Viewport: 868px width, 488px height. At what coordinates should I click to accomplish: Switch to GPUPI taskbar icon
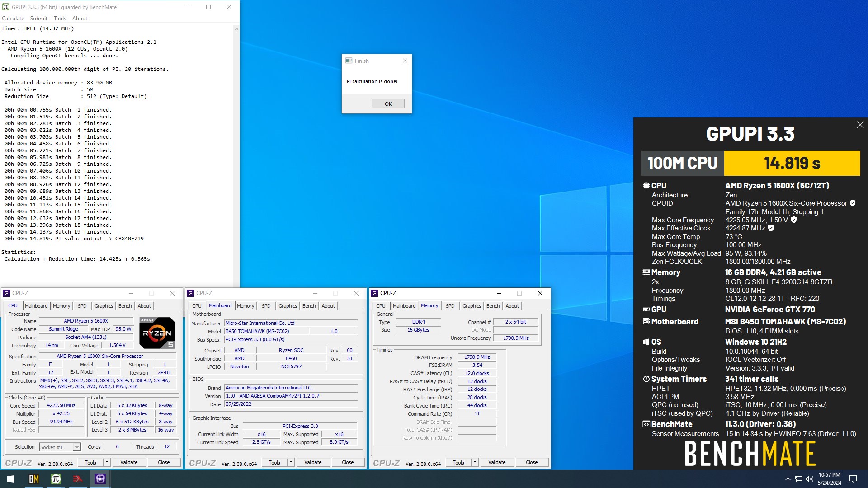pos(56,479)
